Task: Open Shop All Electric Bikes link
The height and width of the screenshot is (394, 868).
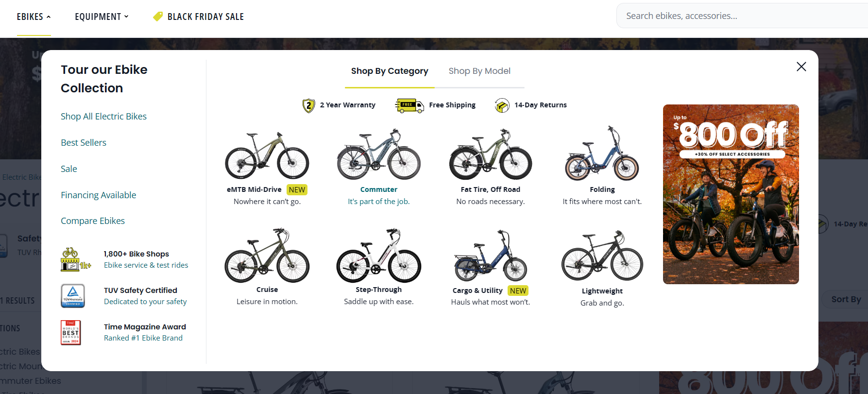Action: click(x=103, y=117)
